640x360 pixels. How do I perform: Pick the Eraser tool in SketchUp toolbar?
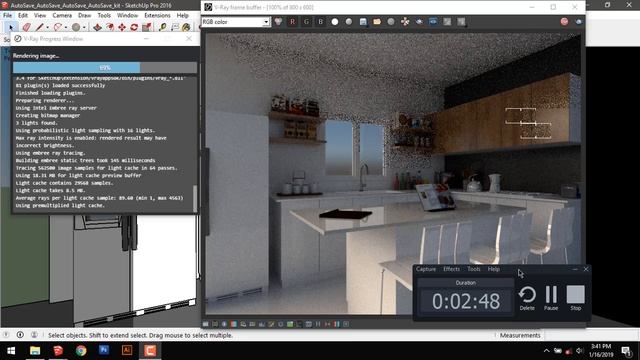tap(27, 27)
